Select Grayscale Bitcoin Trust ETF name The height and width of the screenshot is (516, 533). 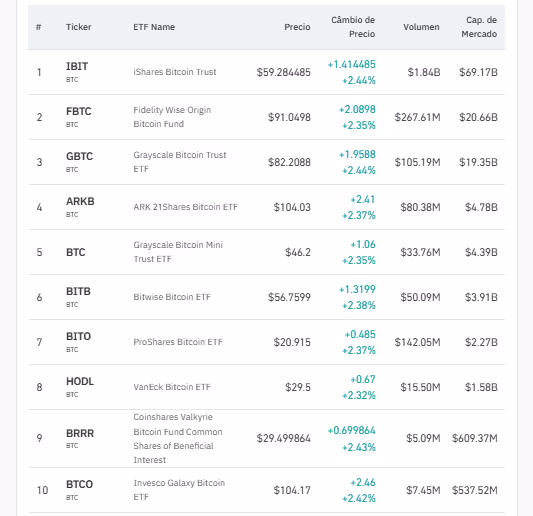point(180,162)
